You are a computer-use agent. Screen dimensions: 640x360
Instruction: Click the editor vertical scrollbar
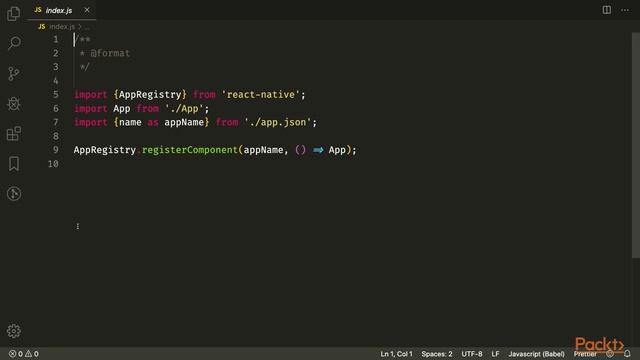coord(636,145)
